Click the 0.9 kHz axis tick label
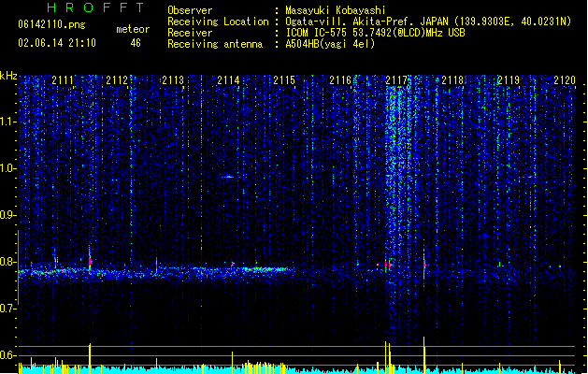Screen dimensions: 588x374 [x=7, y=215]
